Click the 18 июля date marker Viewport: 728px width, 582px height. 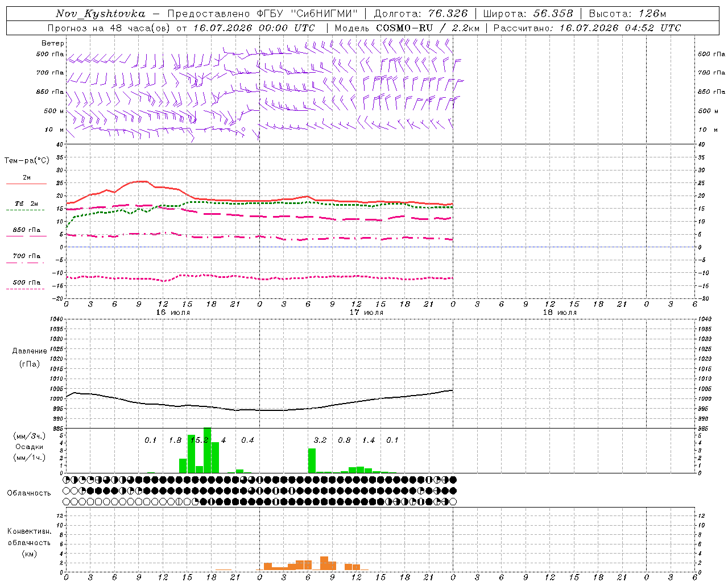(560, 312)
